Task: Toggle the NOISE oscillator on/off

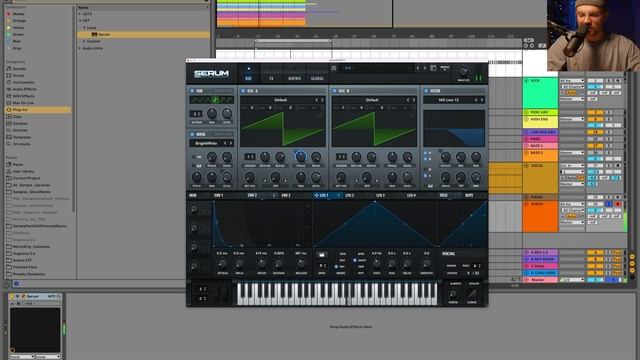Action: pyautogui.click(x=193, y=134)
